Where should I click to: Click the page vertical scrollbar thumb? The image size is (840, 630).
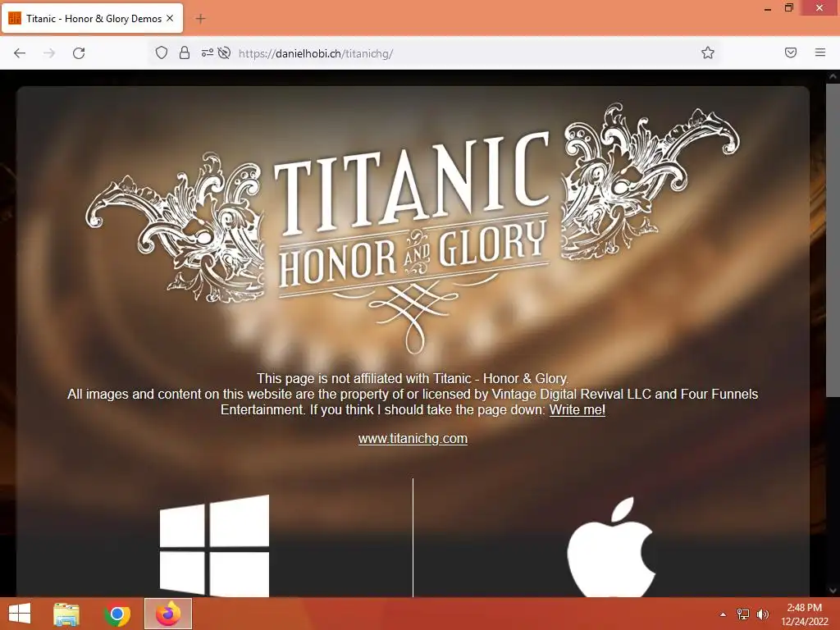[833, 240]
